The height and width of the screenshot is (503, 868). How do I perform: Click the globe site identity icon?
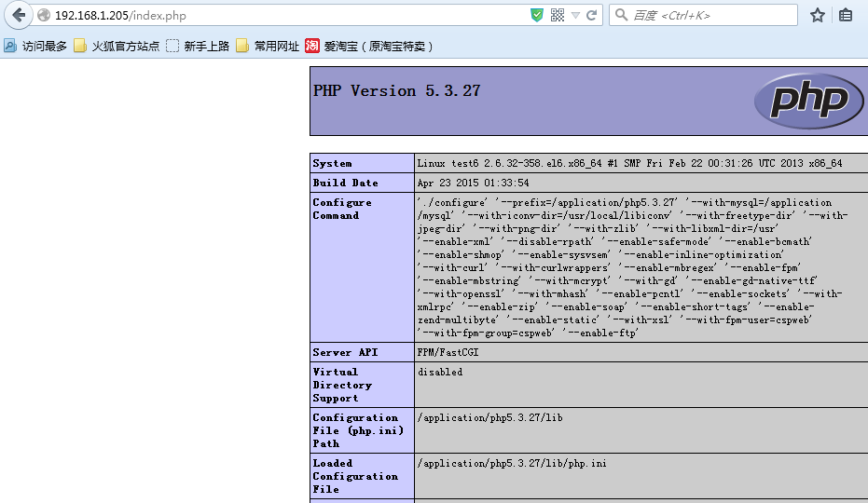click(43, 15)
